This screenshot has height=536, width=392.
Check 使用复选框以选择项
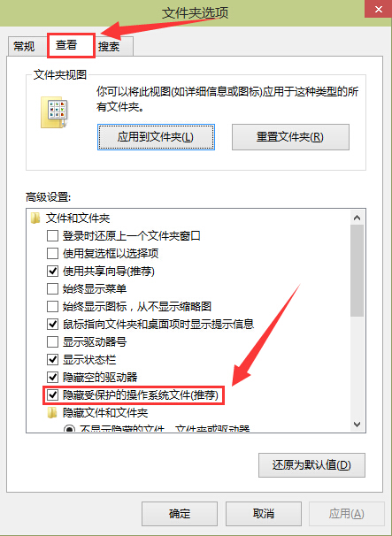pyautogui.click(x=52, y=253)
